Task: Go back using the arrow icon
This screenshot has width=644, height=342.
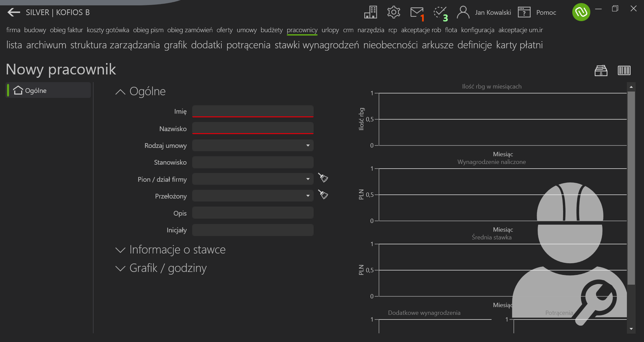Action: [14, 12]
